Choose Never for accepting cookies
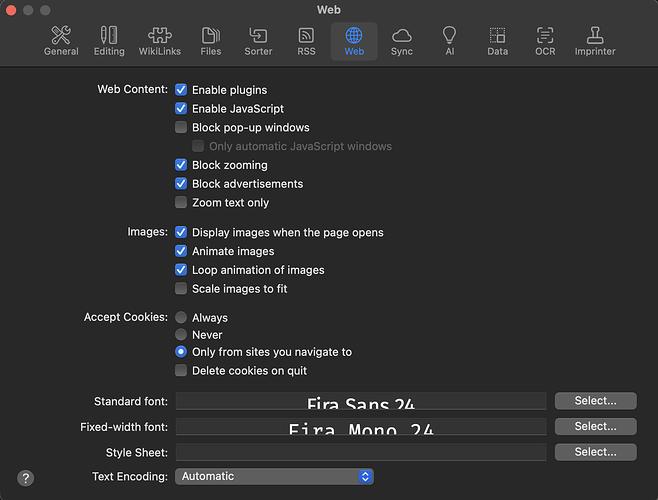The image size is (658, 500). [181, 335]
